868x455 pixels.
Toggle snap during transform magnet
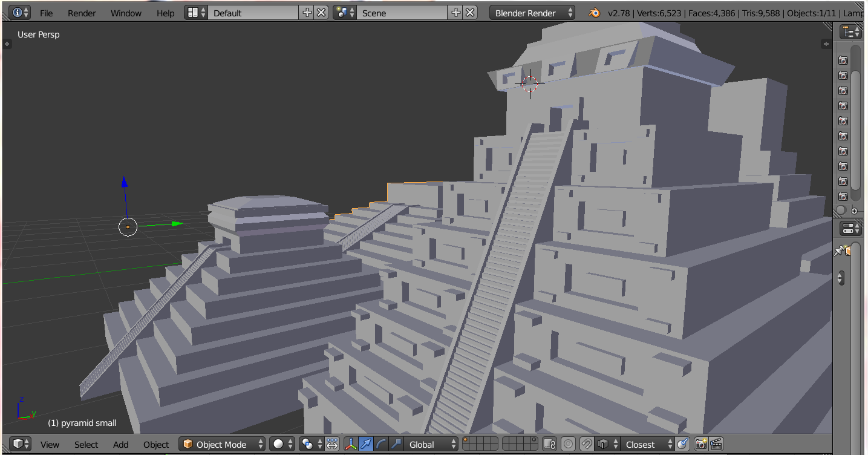tap(586, 444)
